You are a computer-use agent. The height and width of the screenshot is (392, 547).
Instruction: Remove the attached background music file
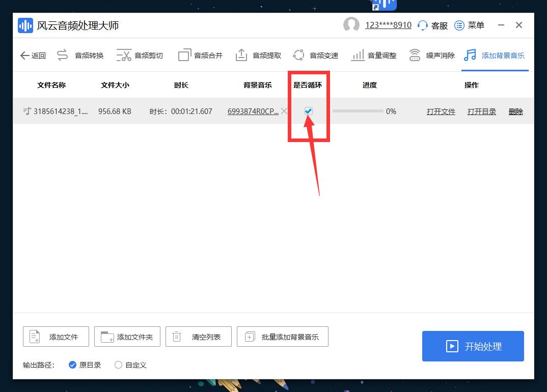point(284,110)
